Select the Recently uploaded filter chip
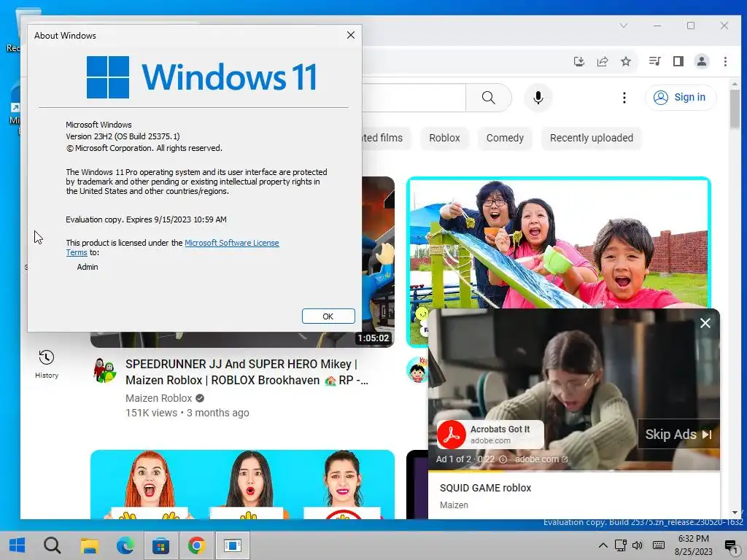Screen dimensions: 747x560 point(591,138)
